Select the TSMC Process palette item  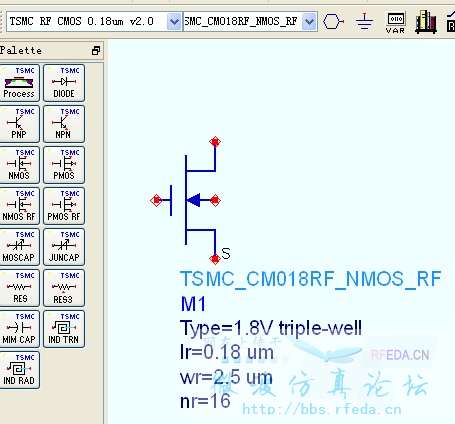19,83
